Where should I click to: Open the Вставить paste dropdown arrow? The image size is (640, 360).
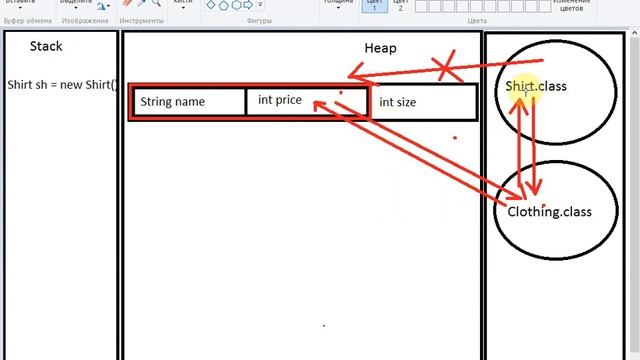point(20,8)
